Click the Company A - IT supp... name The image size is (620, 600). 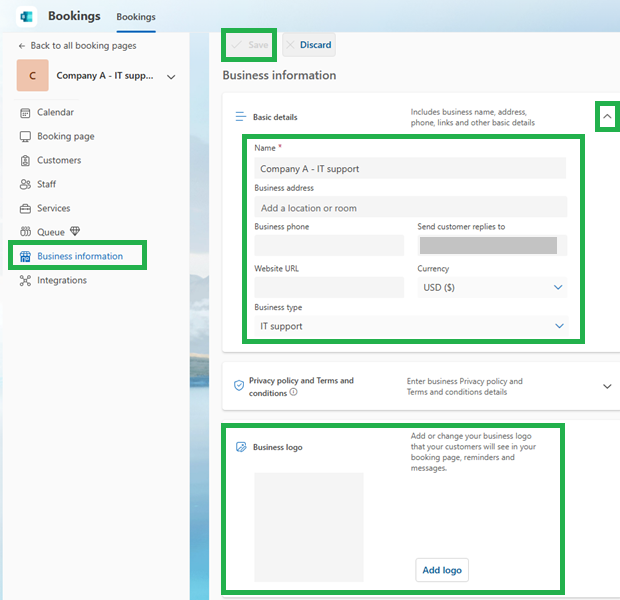[105, 76]
